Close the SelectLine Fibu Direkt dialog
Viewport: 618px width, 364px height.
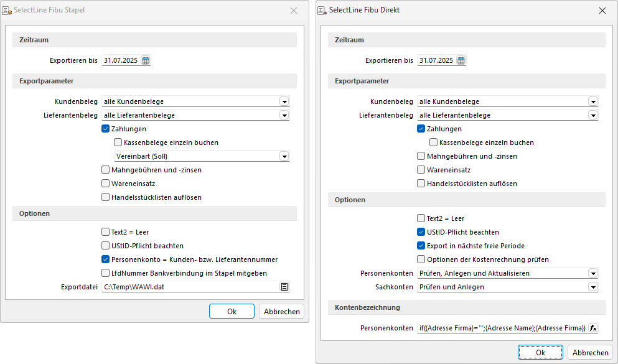pyautogui.click(x=602, y=11)
